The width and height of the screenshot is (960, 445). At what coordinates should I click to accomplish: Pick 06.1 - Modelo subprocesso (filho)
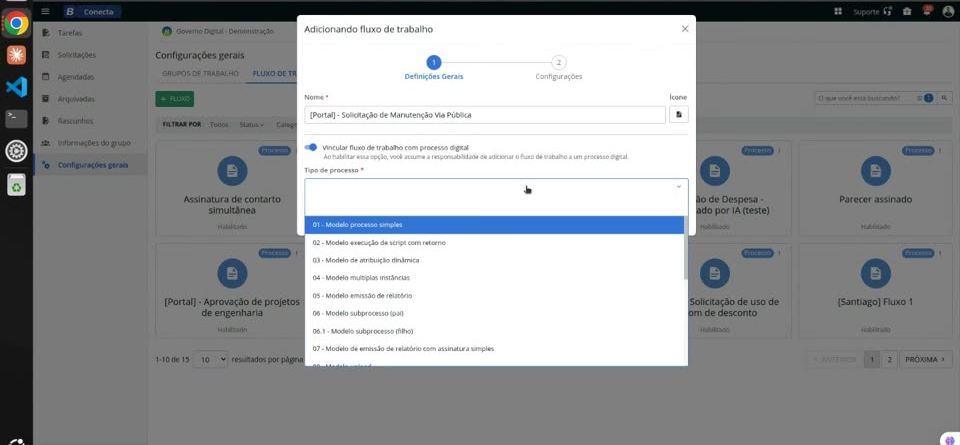(x=493, y=331)
